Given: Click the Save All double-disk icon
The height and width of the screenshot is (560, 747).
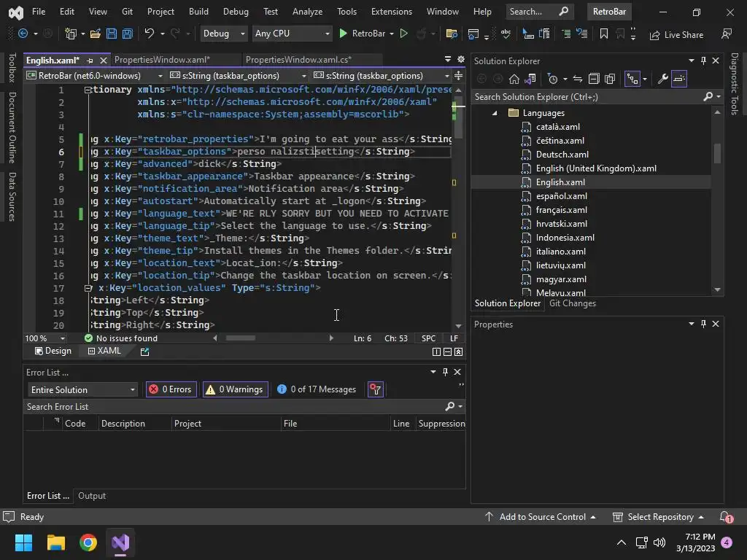Looking at the screenshot, I should click(x=127, y=34).
